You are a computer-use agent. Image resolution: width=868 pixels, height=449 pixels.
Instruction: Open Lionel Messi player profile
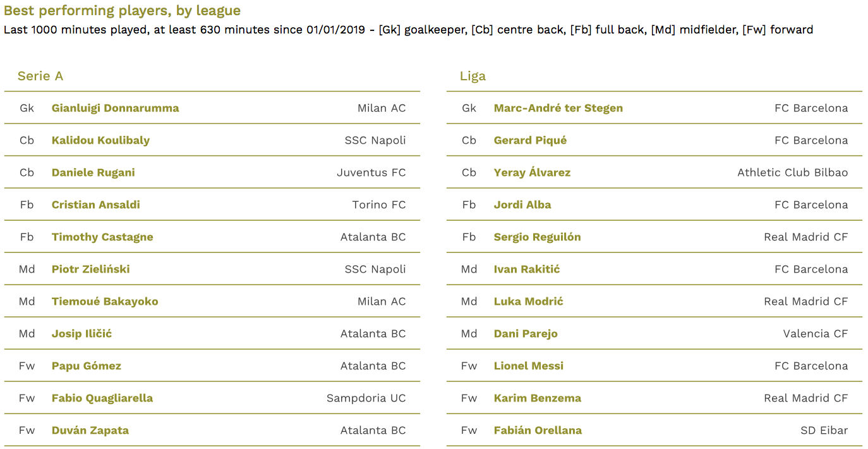click(x=529, y=366)
